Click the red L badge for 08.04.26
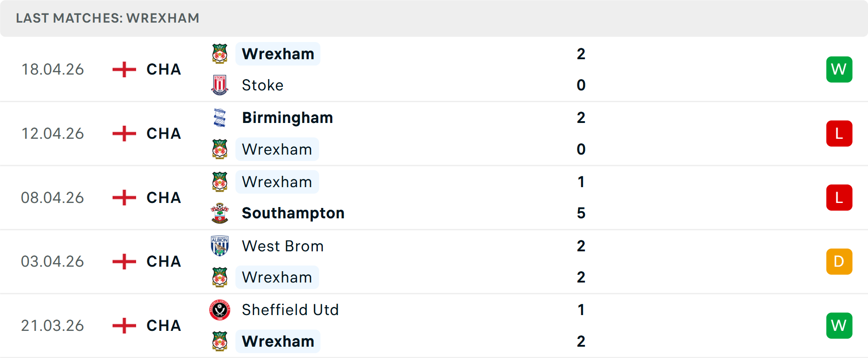The height and width of the screenshot is (358, 868). 839,198
